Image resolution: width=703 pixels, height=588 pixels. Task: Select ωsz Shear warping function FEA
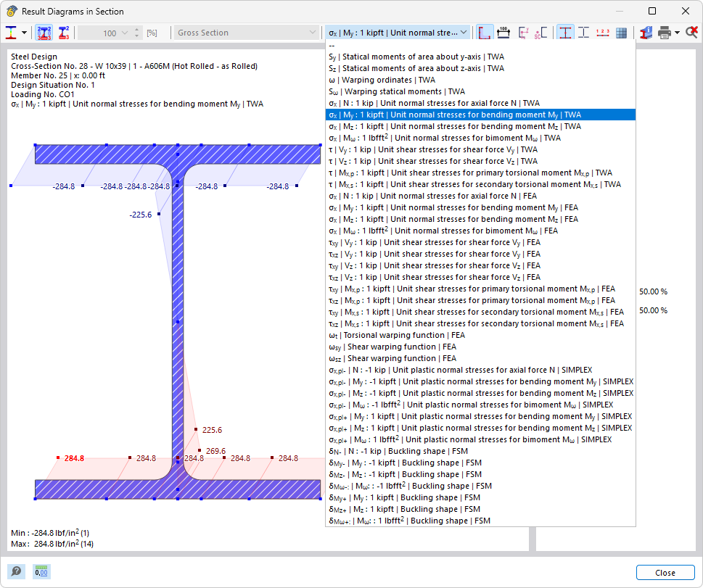480,359
